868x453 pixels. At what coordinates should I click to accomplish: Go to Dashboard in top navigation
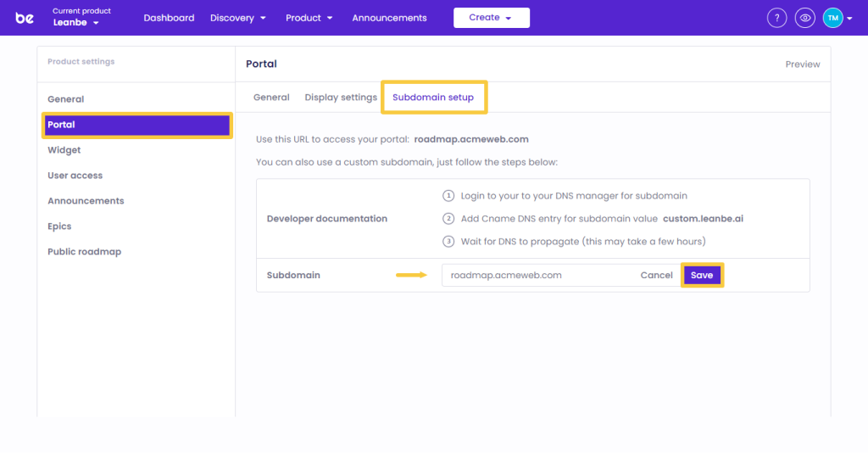point(169,18)
